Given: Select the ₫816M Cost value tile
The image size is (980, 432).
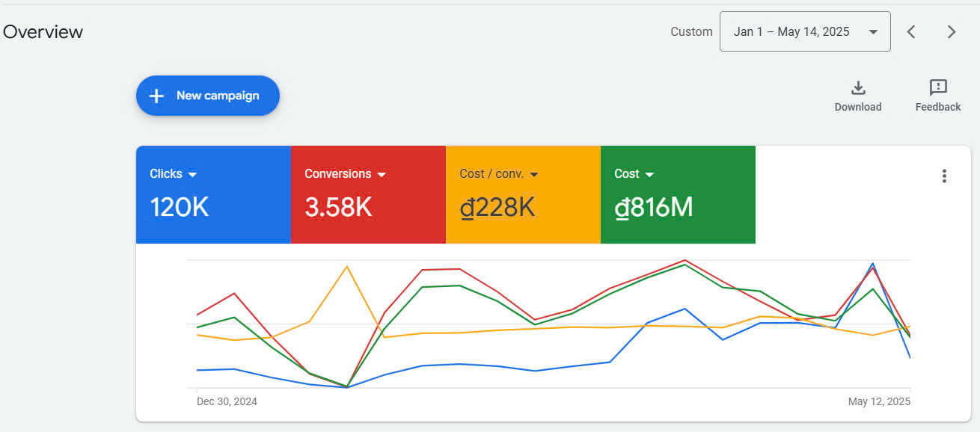Looking at the screenshot, I should pos(654,207).
